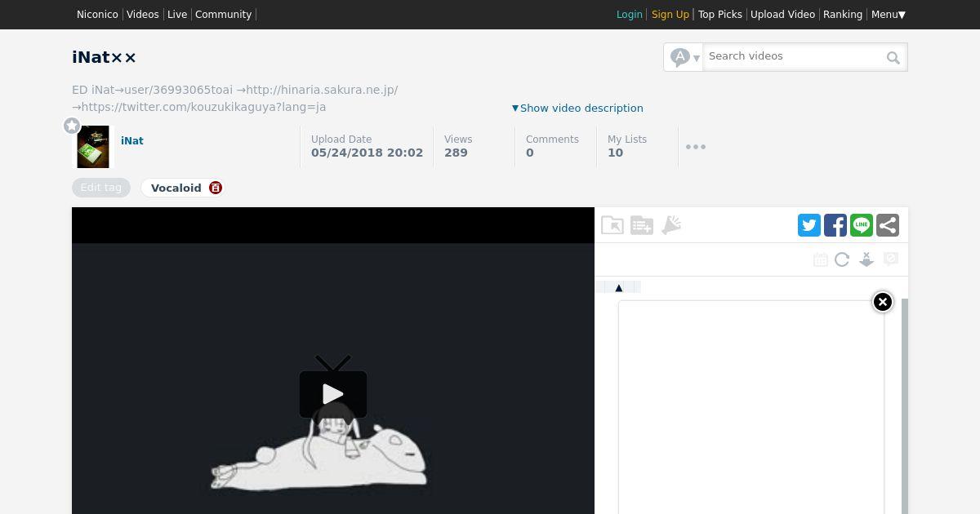Open Upload Video page

point(782,15)
